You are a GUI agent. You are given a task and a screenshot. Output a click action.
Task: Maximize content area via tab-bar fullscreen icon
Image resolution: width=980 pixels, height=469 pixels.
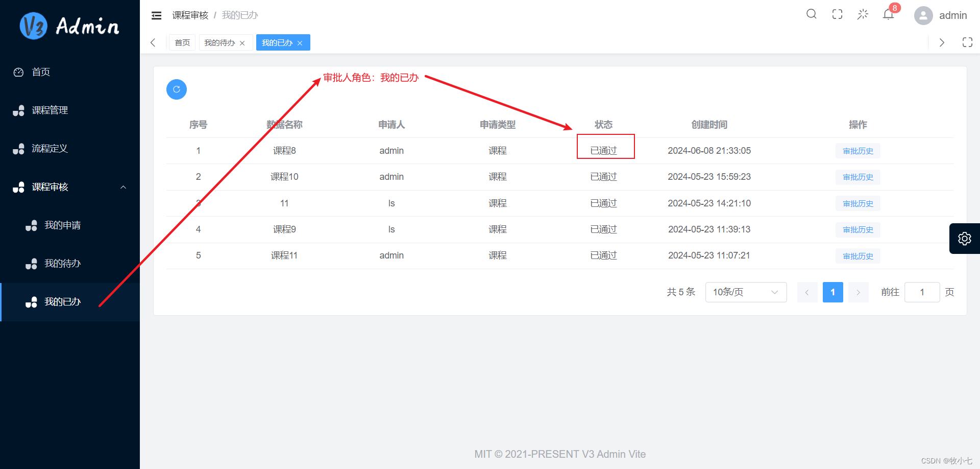pyautogui.click(x=967, y=42)
